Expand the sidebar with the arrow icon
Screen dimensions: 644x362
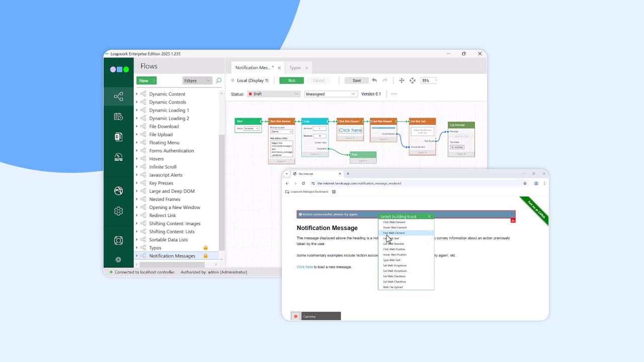pos(118,259)
